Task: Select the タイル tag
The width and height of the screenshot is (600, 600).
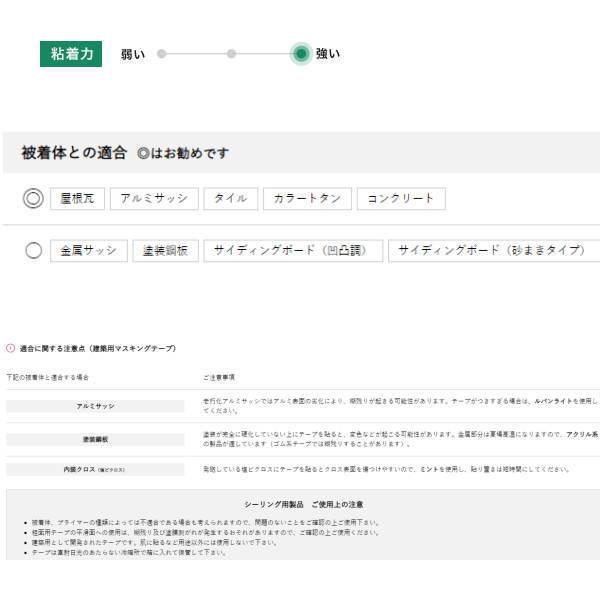Action: click(x=231, y=199)
